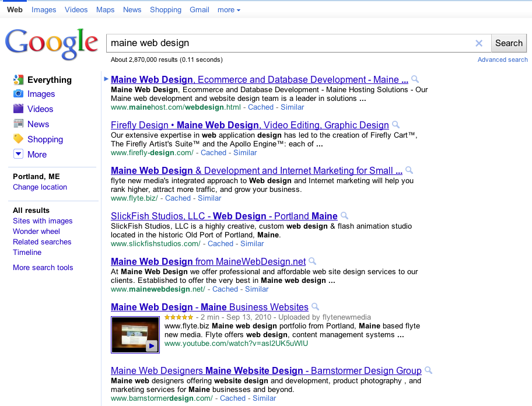This screenshot has width=532, height=406.
Task: Open Maine Web Design, Ecommerce and Database result
Action: pos(260,79)
